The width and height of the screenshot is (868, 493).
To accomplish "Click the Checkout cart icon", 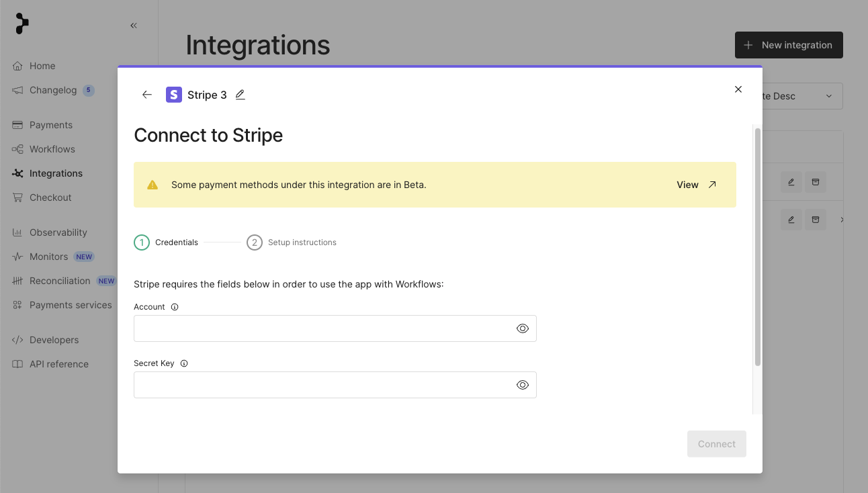I will (17, 197).
